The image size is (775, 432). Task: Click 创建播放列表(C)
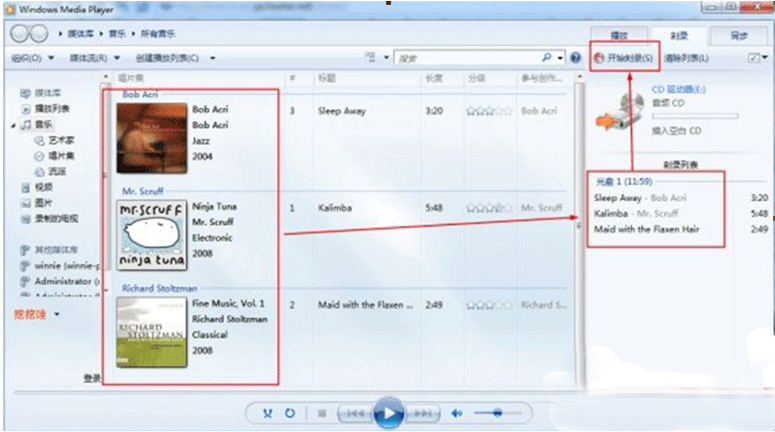167,58
